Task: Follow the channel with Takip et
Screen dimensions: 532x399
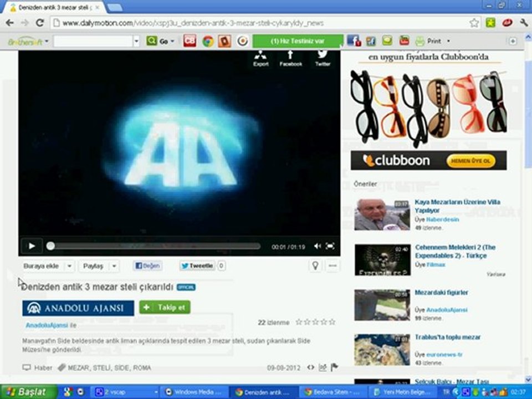Action: click(165, 308)
